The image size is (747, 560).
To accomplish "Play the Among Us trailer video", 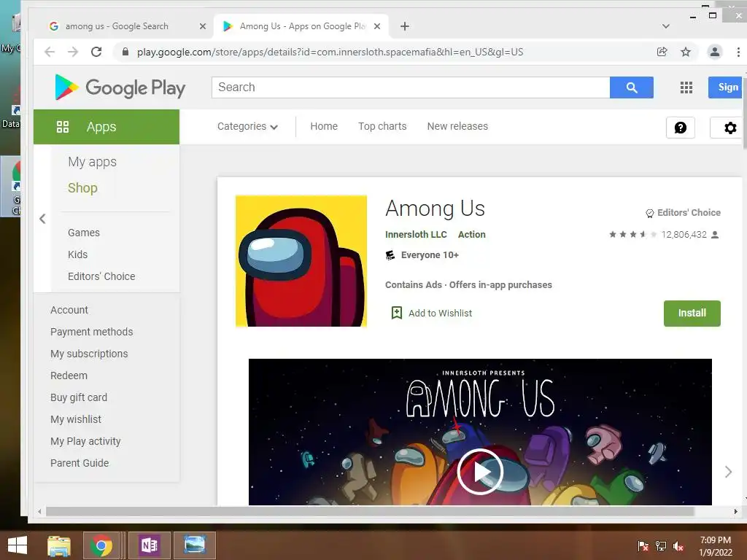I will click(x=480, y=472).
